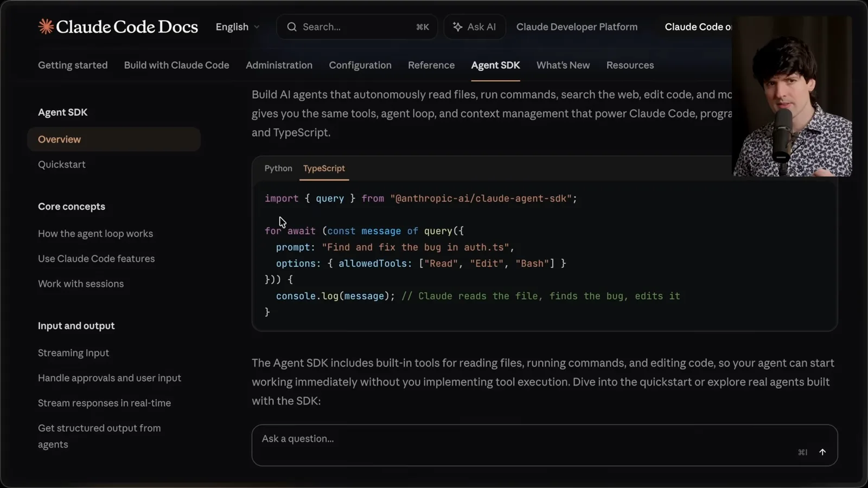Submit question with the up-arrow icon

822,452
